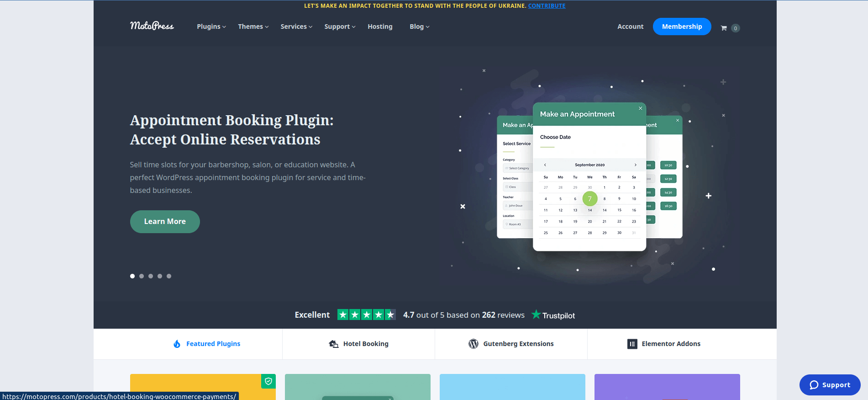Image resolution: width=868 pixels, height=400 pixels.
Task: Click the Excellent rating label
Action: click(312, 315)
